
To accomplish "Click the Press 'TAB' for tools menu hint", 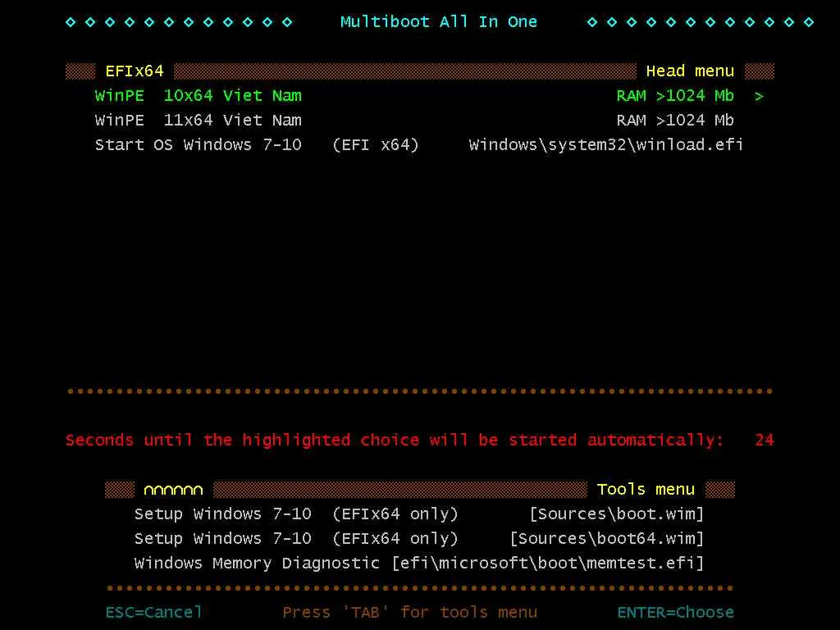I will (x=409, y=612).
